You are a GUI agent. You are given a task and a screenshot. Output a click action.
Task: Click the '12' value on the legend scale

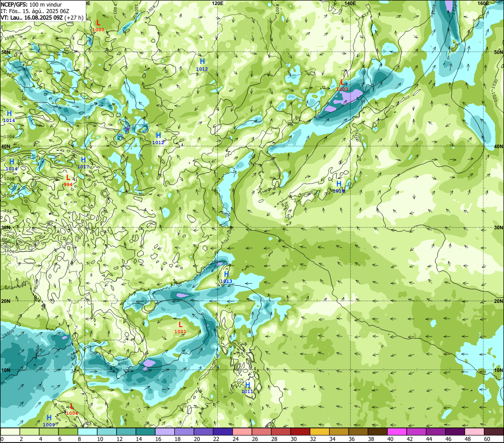pos(119,439)
